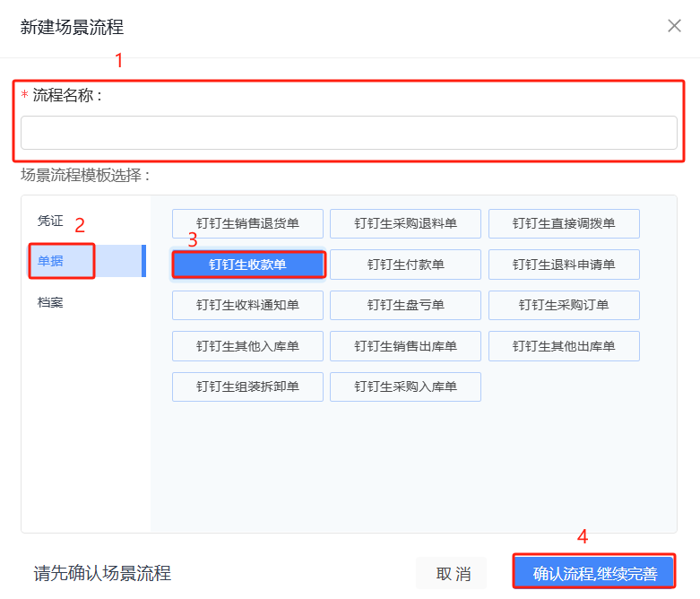Viewport: 700px width, 599px height.
Task: Select 钉钉生收料通知单 template
Action: [x=247, y=305]
